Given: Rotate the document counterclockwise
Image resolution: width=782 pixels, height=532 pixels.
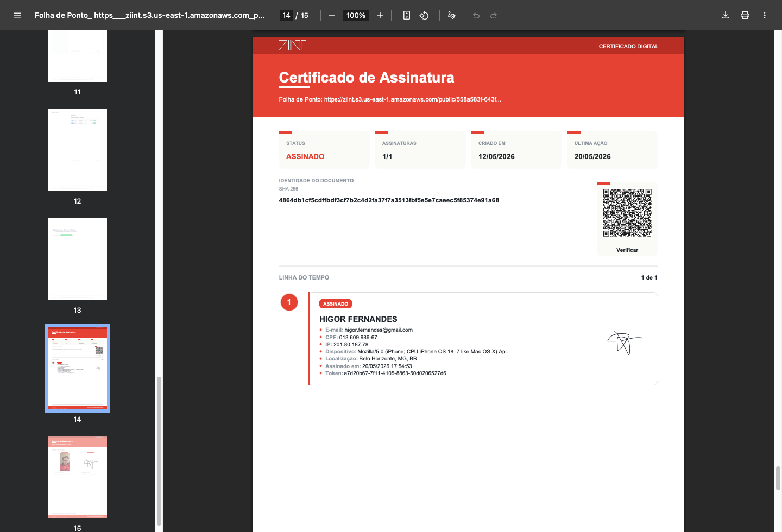Looking at the screenshot, I should [x=424, y=15].
